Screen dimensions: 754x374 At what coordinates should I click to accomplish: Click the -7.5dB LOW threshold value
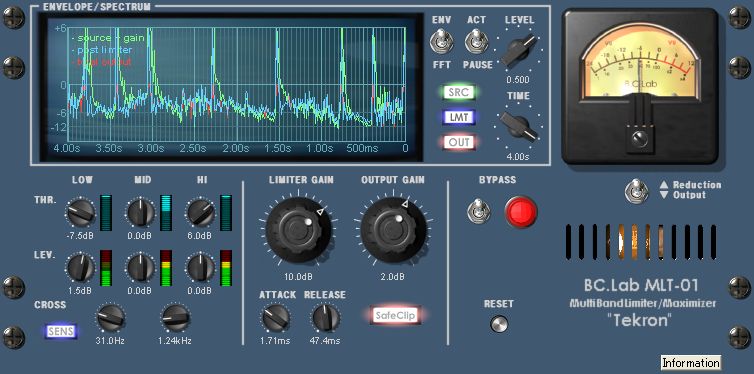pos(81,236)
